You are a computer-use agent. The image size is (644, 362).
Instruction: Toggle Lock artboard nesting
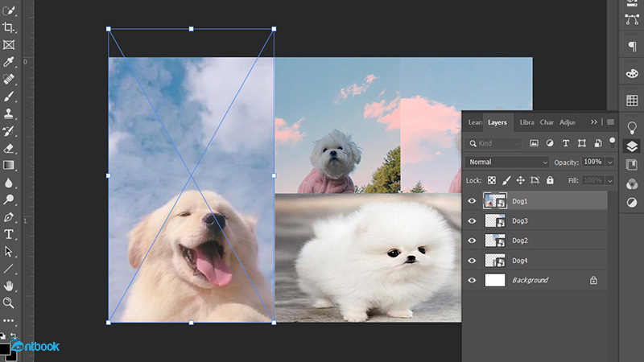click(535, 180)
